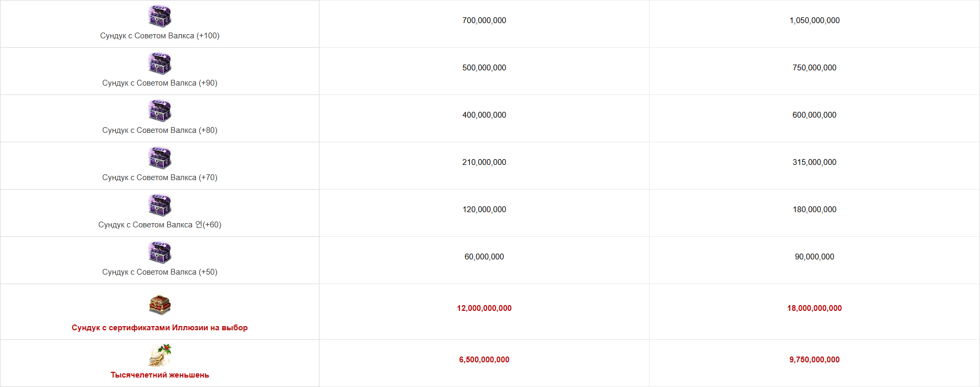Click the 6,500,000,000 price value

(x=484, y=360)
